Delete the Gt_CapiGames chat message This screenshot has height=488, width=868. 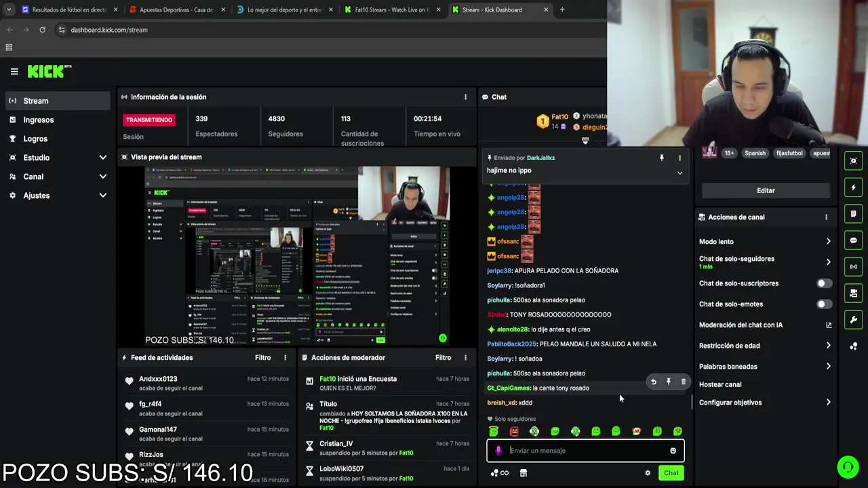pyautogui.click(x=683, y=382)
